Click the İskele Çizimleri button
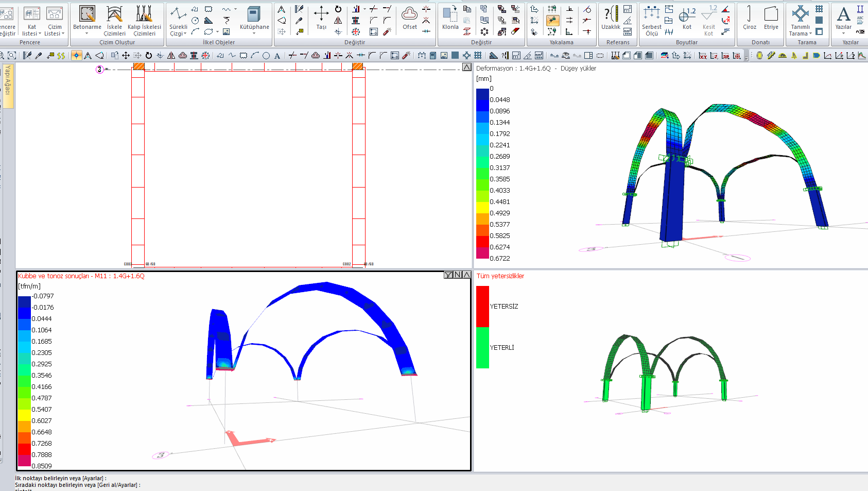The width and height of the screenshot is (868, 491). pyautogui.click(x=114, y=21)
